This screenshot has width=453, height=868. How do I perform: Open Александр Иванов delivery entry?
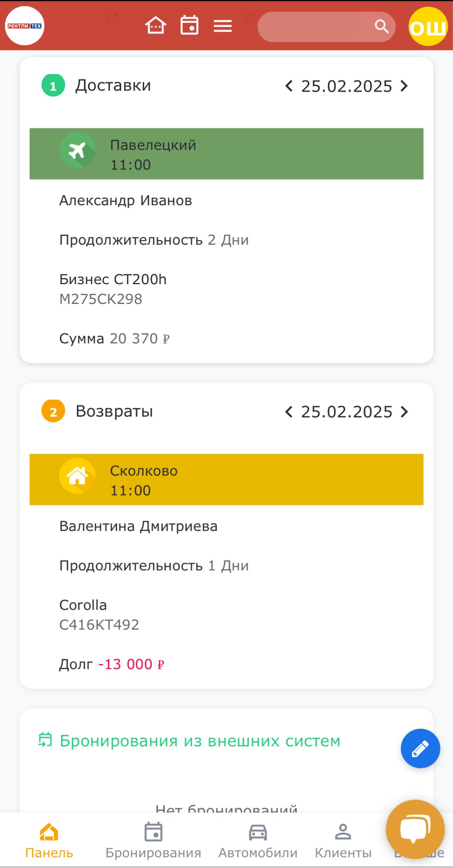coord(125,201)
